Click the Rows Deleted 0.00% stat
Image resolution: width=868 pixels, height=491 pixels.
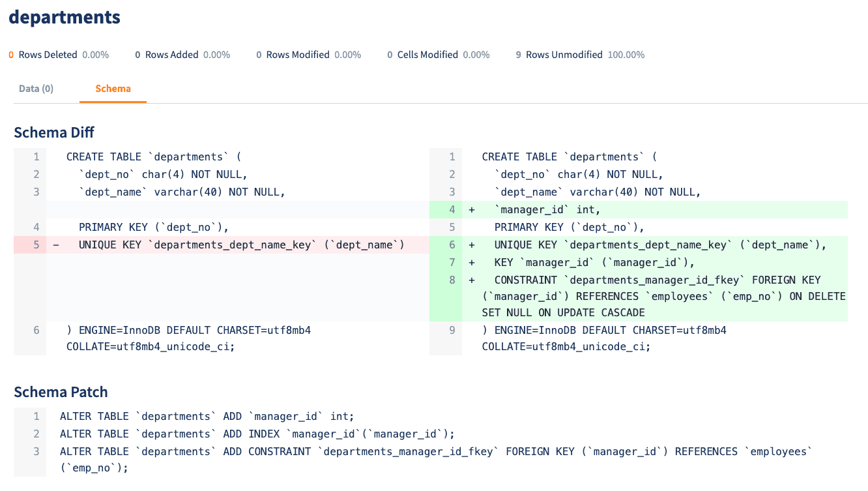59,55
